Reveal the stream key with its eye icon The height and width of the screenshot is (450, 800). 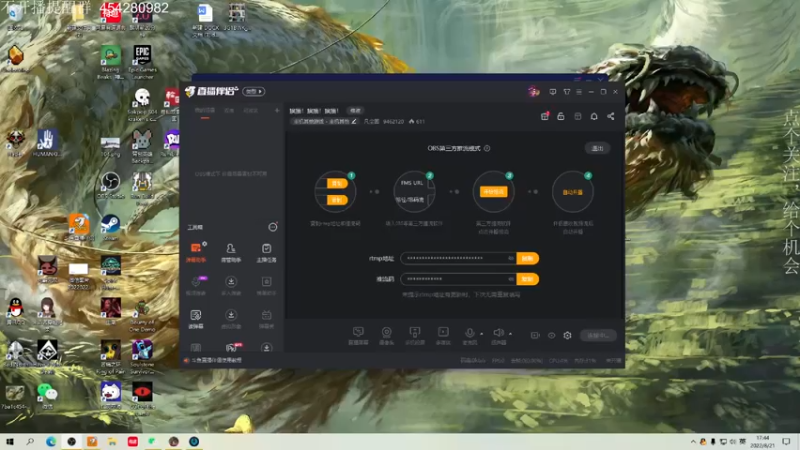pos(511,279)
